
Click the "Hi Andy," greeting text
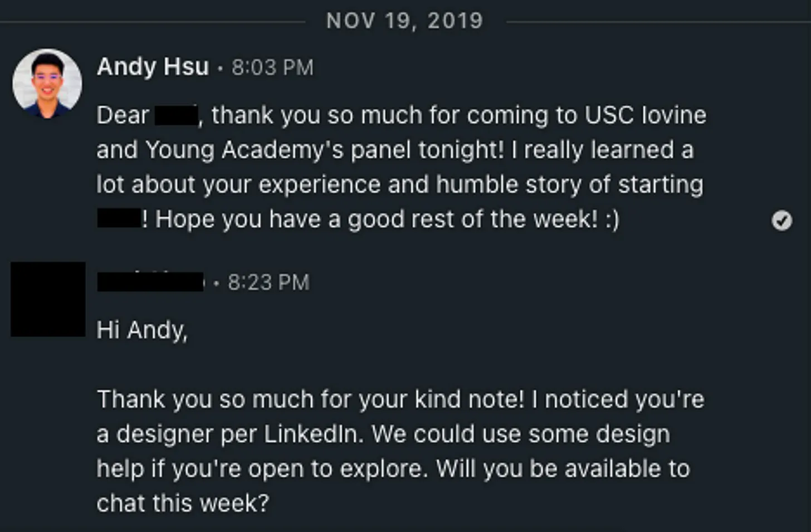click(142, 330)
